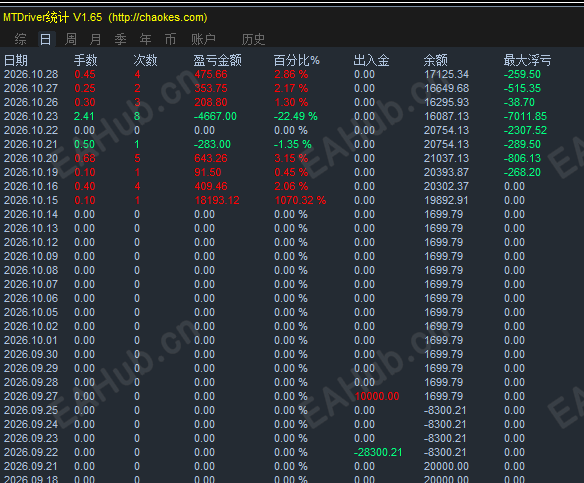Image resolution: width=584 pixels, height=483 pixels.
Task: Select the 日 daily tab
Action: pos(46,39)
